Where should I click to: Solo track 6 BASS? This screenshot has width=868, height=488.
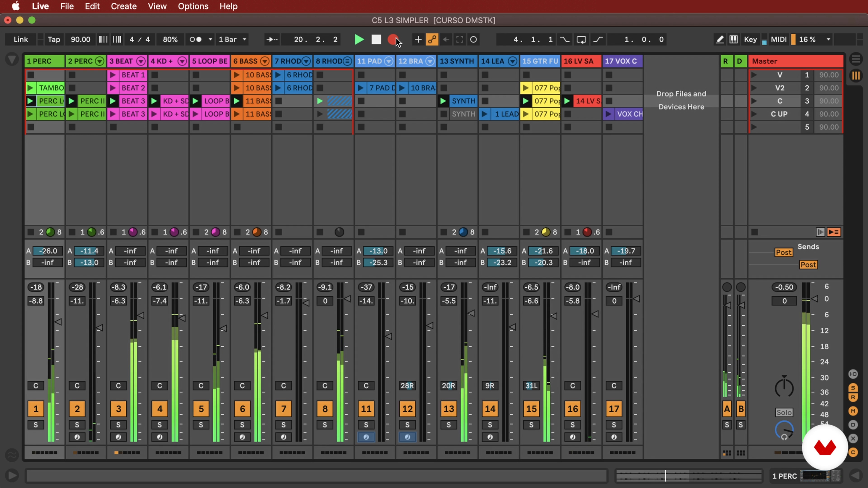tap(242, 425)
